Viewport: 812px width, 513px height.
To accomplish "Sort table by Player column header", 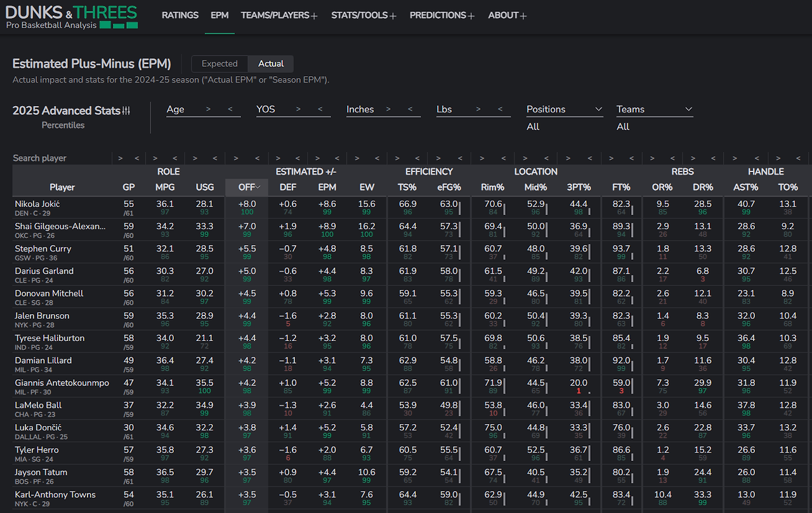I will point(62,187).
